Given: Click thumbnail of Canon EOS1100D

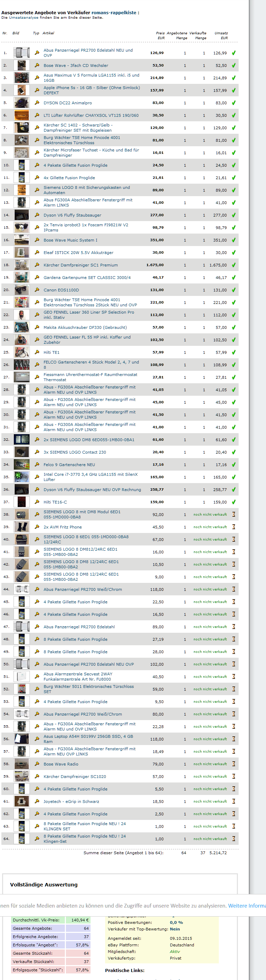Looking at the screenshot, I should [x=22, y=290].
